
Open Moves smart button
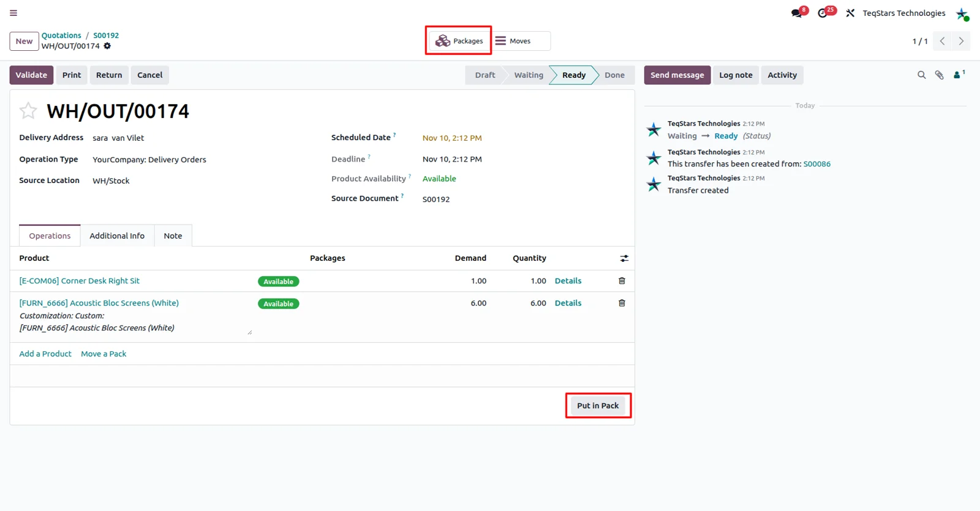[x=520, y=41]
